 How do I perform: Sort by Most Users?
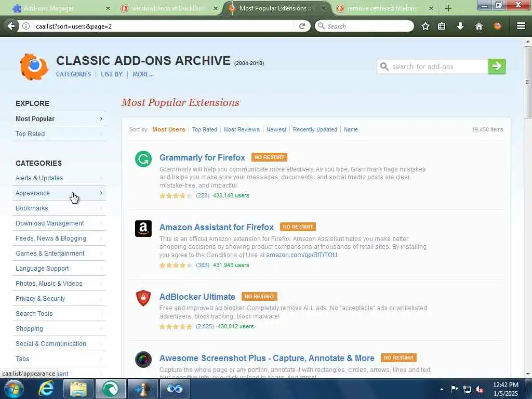click(169, 129)
